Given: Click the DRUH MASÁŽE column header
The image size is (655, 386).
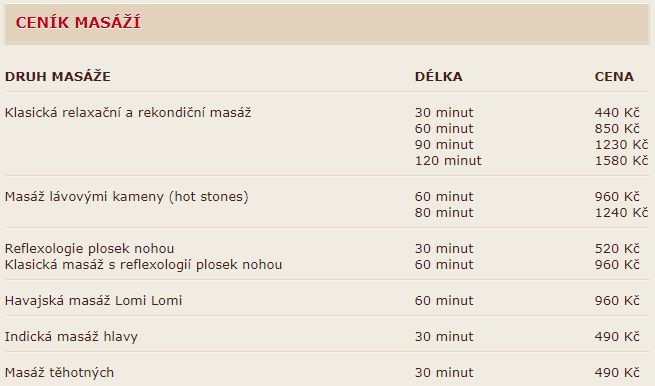Looking at the screenshot, I should (x=58, y=76).
